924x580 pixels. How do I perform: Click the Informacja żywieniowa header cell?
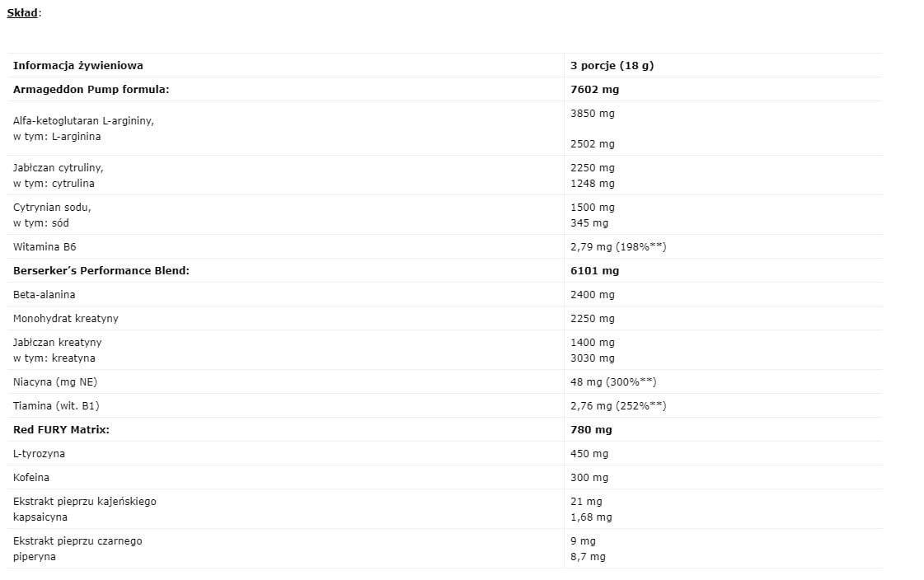[77, 65]
